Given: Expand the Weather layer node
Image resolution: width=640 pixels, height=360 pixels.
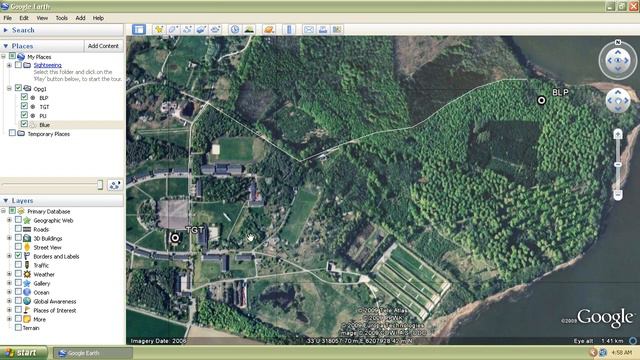Looking at the screenshot, I should [9, 274].
